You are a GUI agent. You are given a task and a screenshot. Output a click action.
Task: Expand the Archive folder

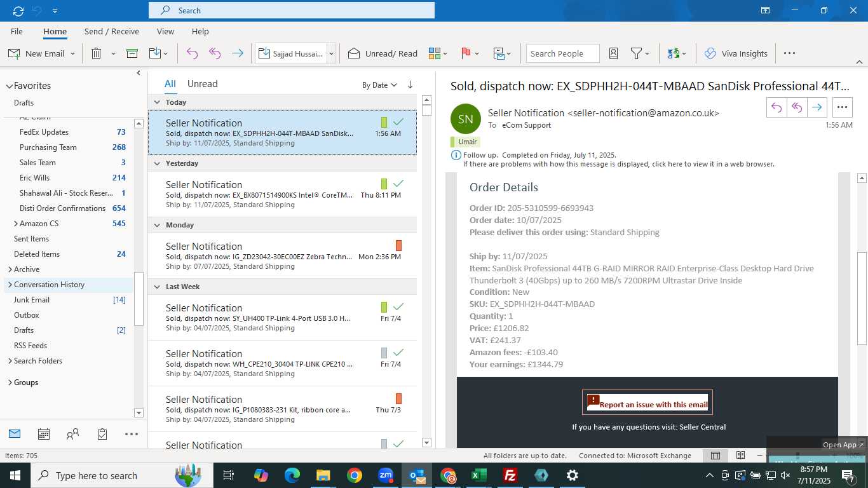[10, 269]
